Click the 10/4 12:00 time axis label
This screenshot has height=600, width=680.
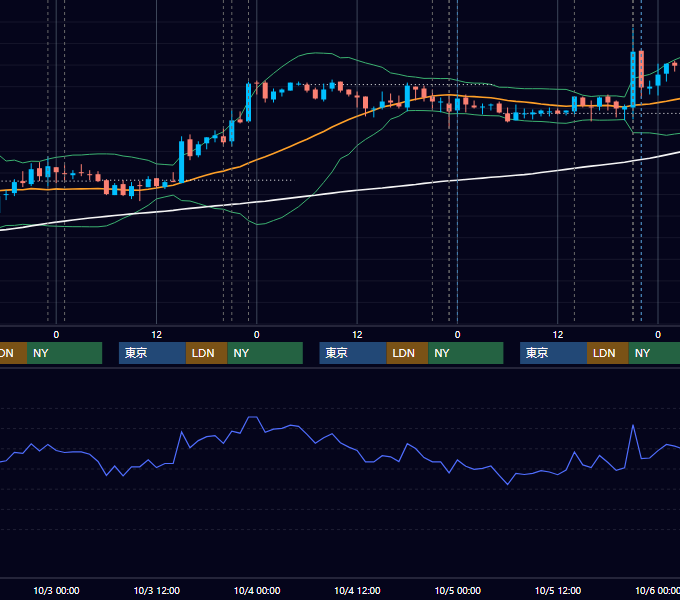coord(357,590)
